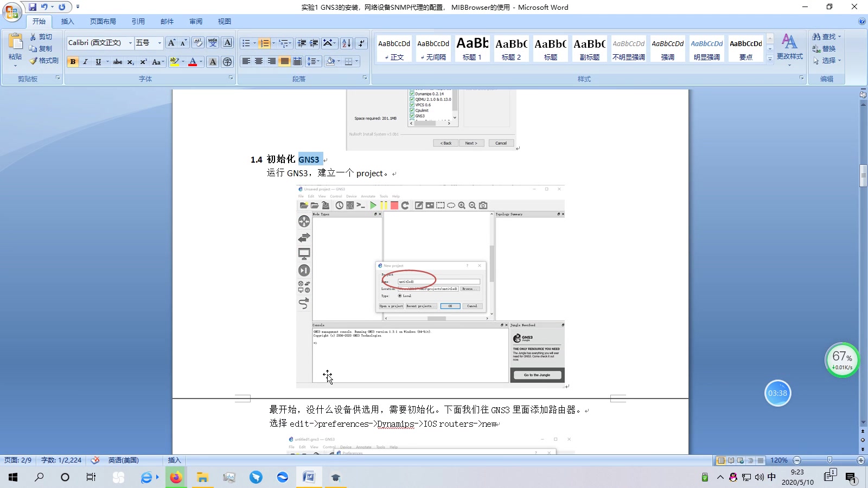This screenshot has height=488, width=868.
Task: Open the Review (审阅) tab
Action: click(196, 22)
